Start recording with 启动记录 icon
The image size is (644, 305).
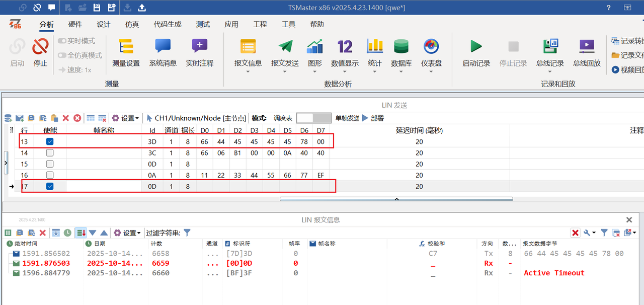[x=475, y=50]
